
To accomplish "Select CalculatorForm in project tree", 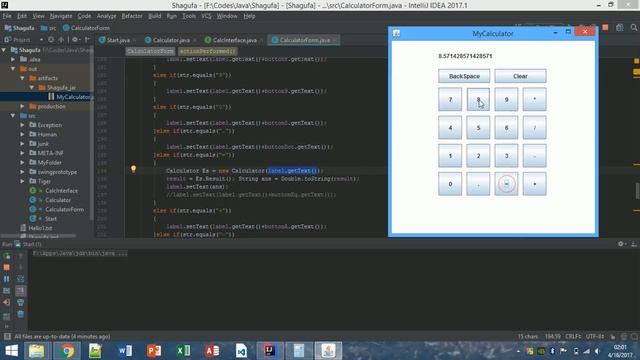I will (x=64, y=209).
